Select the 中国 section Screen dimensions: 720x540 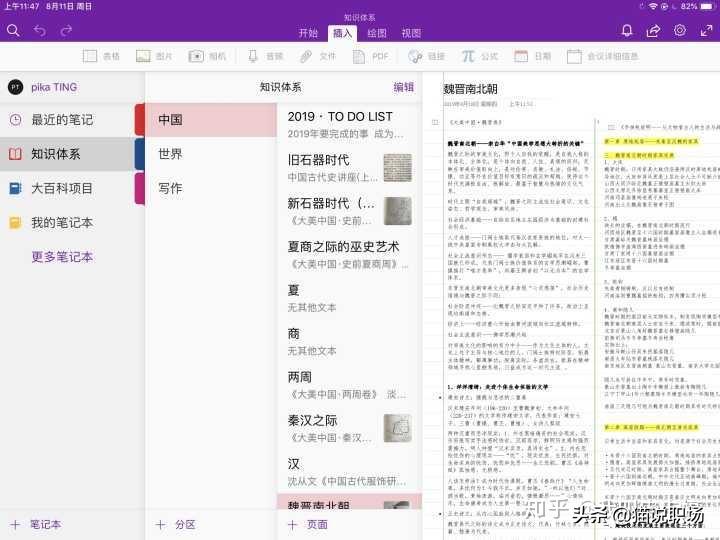(211, 120)
